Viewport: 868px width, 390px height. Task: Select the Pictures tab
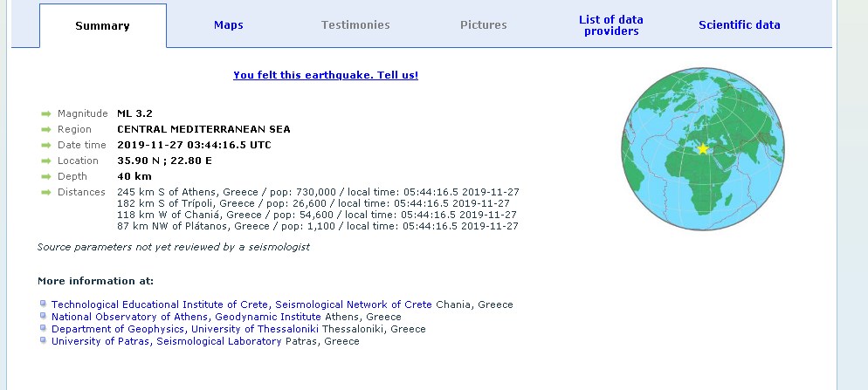tap(483, 25)
